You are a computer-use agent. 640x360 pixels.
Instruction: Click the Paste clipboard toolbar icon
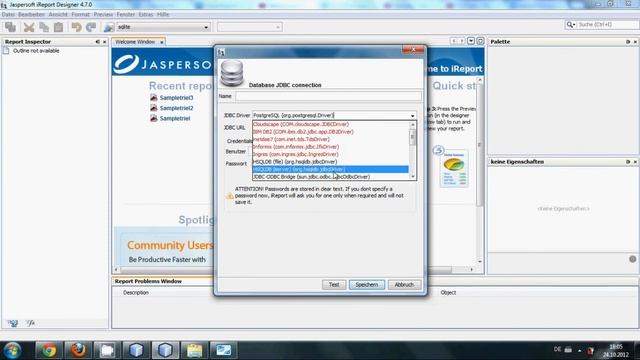59,27
